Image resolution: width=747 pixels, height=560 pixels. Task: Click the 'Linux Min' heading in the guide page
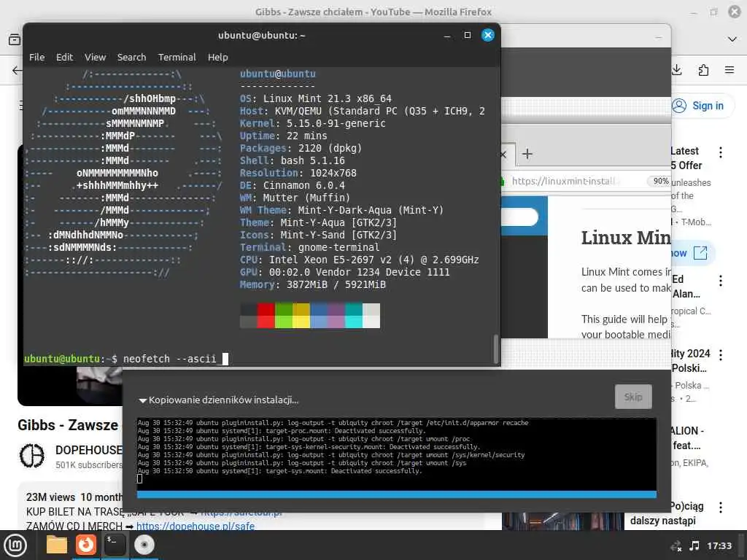(x=625, y=237)
